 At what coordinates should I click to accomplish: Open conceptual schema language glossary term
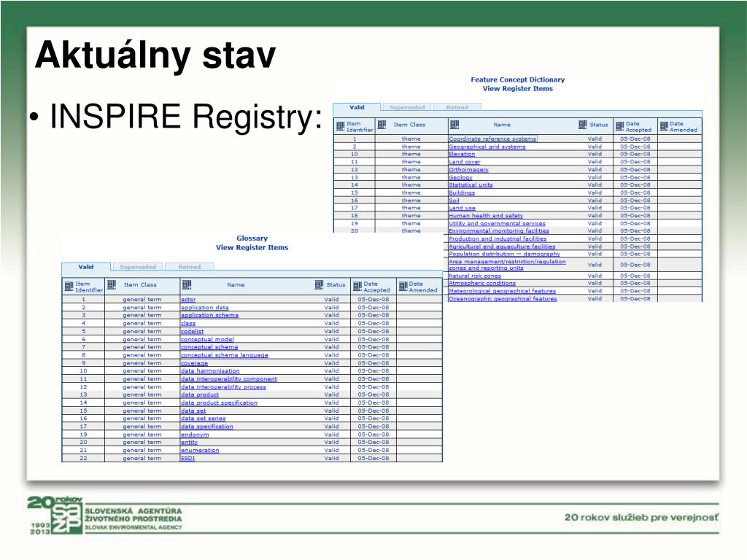click(225, 355)
